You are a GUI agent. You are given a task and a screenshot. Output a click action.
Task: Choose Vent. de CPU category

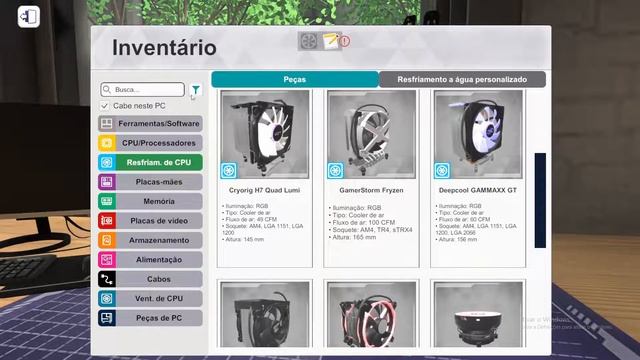150,298
